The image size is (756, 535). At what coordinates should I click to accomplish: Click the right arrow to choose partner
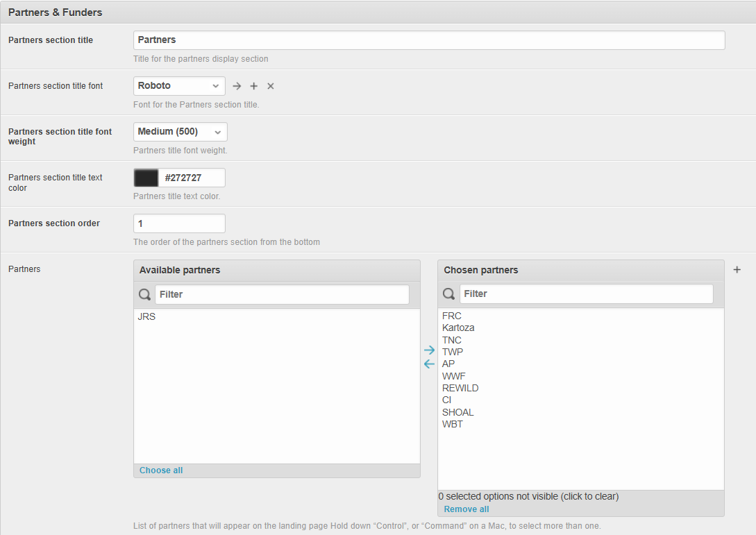[429, 350]
